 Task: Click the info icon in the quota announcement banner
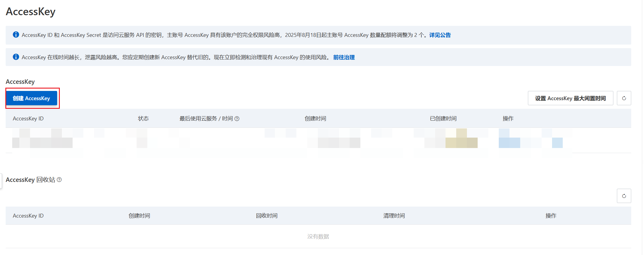pos(16,35)
